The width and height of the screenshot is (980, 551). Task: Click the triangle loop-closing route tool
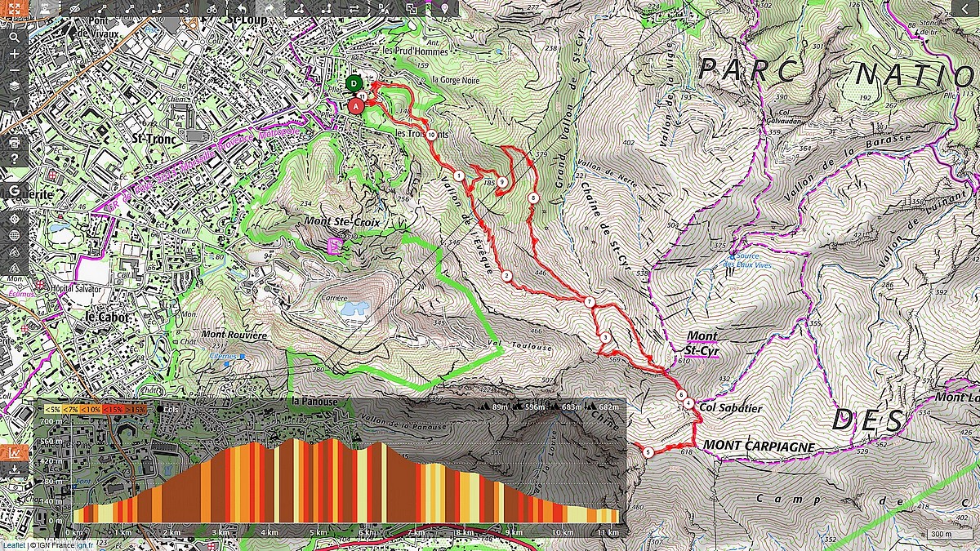click(x=300, y=8)
